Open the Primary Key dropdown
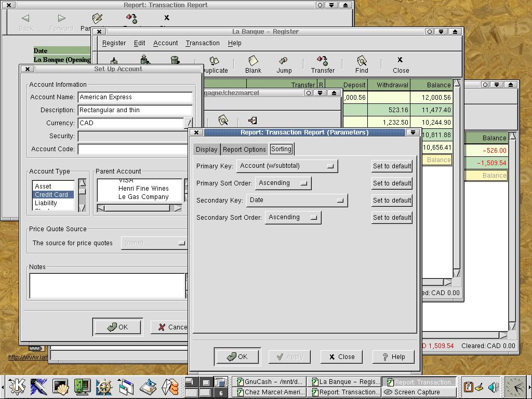The width and height of the screenshot is (532, 399). (x=287, y=166)
